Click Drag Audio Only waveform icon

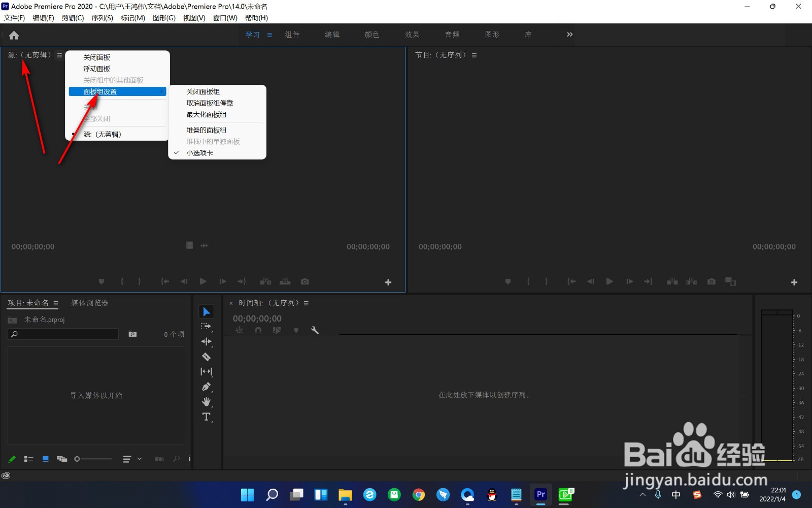click(x=204, y=245)
